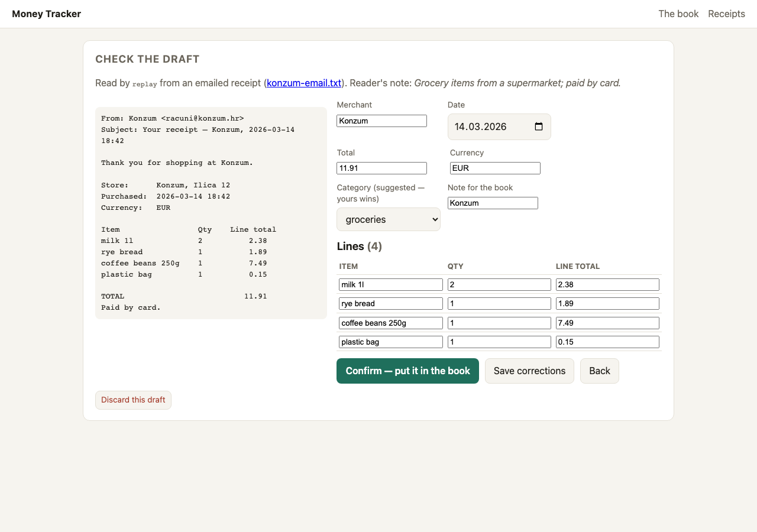Click the quantity field in the milk 1l row
757x532 pixels.
[499, 284]
